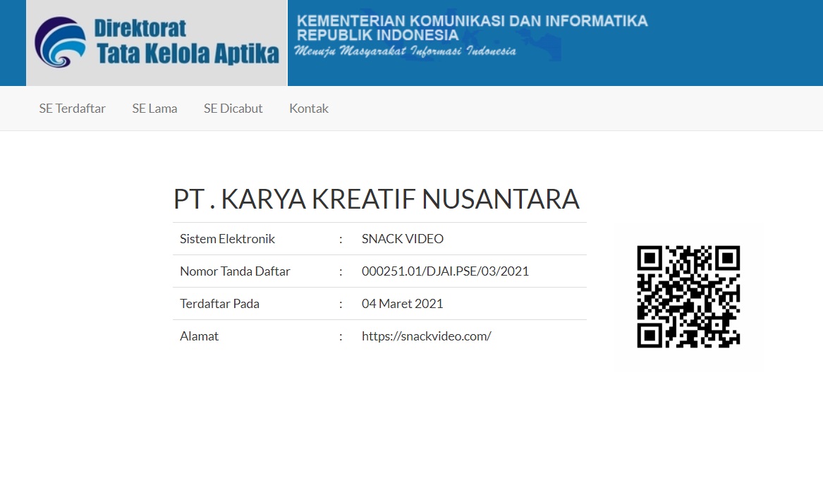Image resolution: width=823 pixels, height=504 pixels.
Task: Click the Kementerian Komunikasi dan Informatika banner title
Action: tap(472, 27)
